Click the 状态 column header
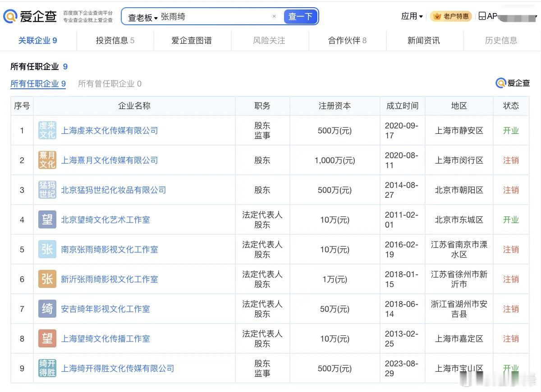541x392 pixels. [511, 106]
